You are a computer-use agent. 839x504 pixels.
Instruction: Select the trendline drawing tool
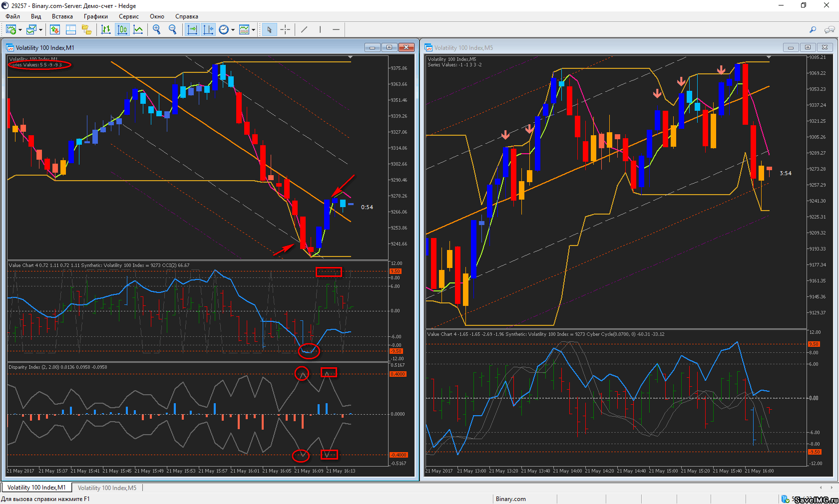pyautogui.click(x=304, y=30)
